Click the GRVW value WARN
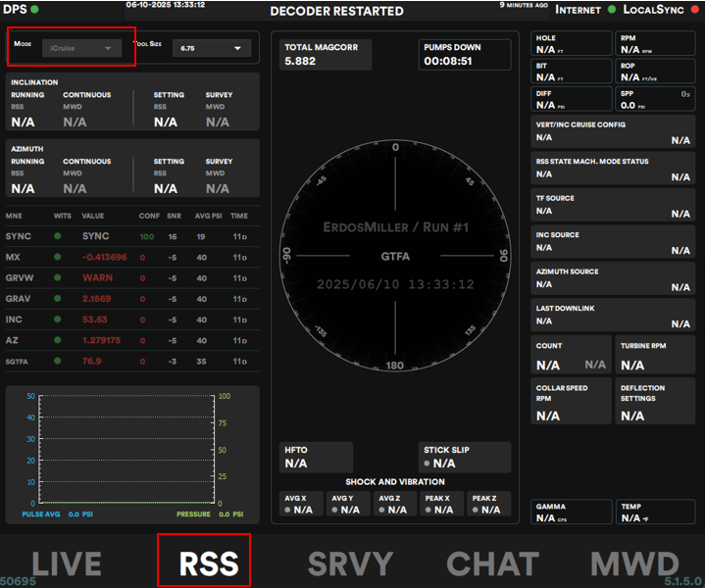 tap(98, 277)
